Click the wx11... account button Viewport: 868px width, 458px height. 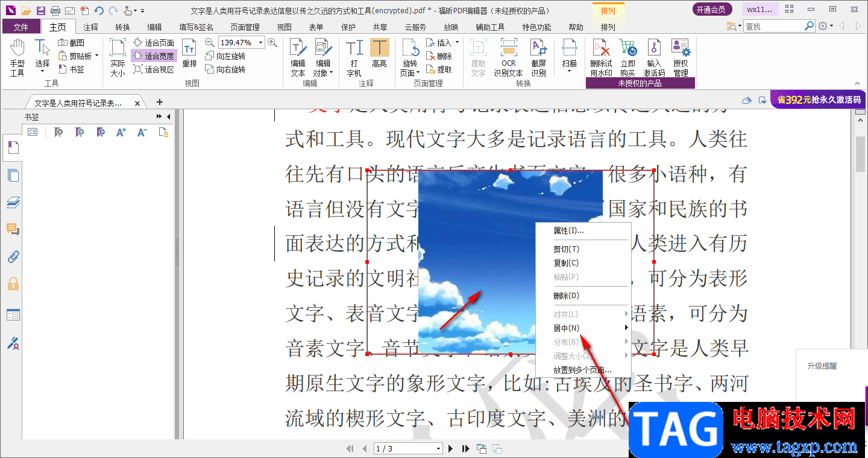tap(759, 9)
